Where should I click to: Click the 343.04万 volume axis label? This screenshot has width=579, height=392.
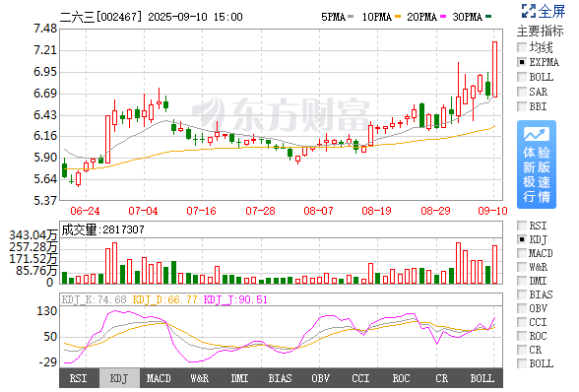tap(33, 235)
